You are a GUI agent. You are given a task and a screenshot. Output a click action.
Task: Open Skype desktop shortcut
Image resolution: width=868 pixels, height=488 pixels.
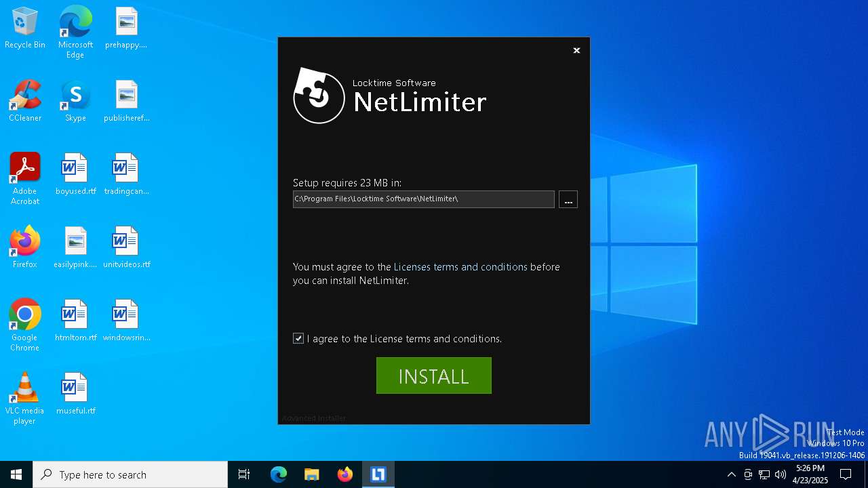point(75,102)
